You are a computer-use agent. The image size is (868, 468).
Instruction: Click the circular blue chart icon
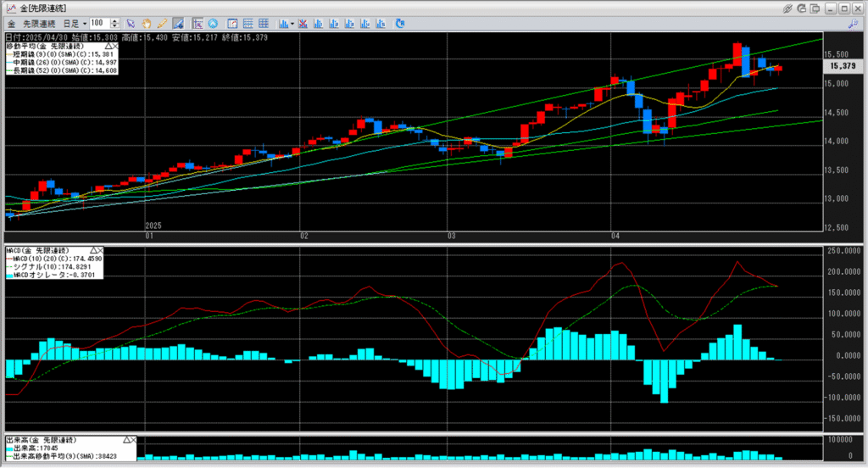tap(212, 23)
